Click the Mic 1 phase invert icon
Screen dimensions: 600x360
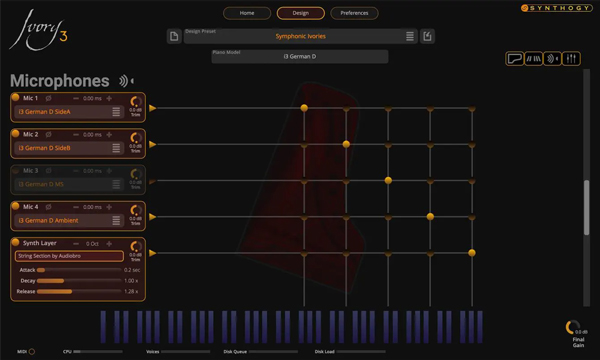coord(49,98)
